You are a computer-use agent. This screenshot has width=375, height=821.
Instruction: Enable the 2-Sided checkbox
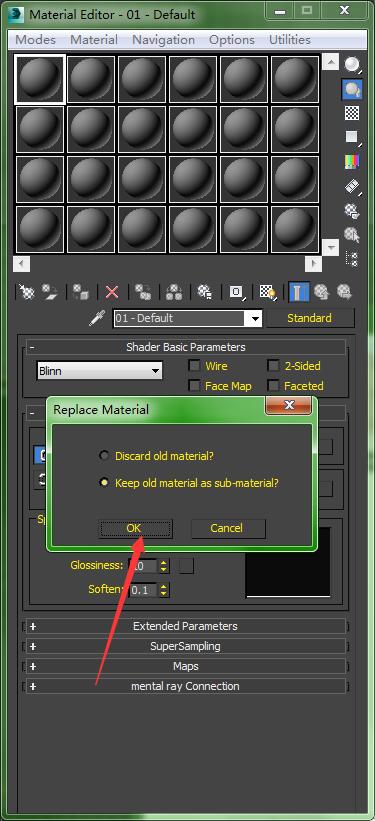point(273,365)
